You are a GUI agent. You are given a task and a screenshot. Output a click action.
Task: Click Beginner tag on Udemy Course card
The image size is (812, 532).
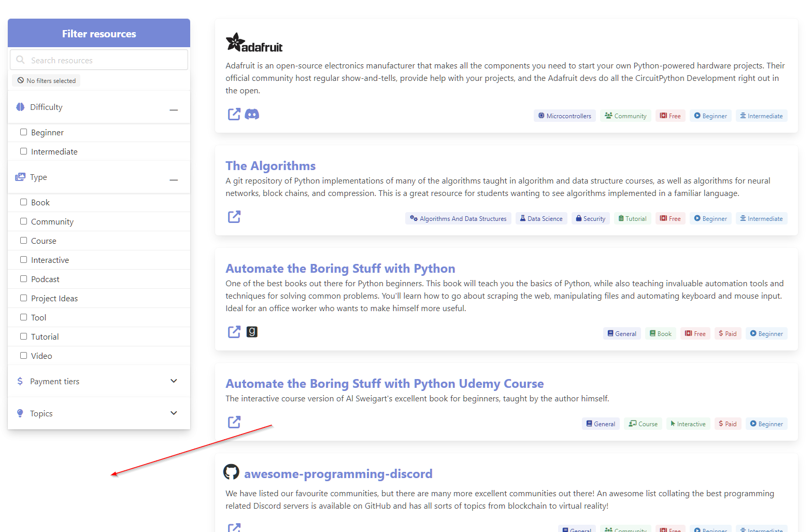point(766,424)
